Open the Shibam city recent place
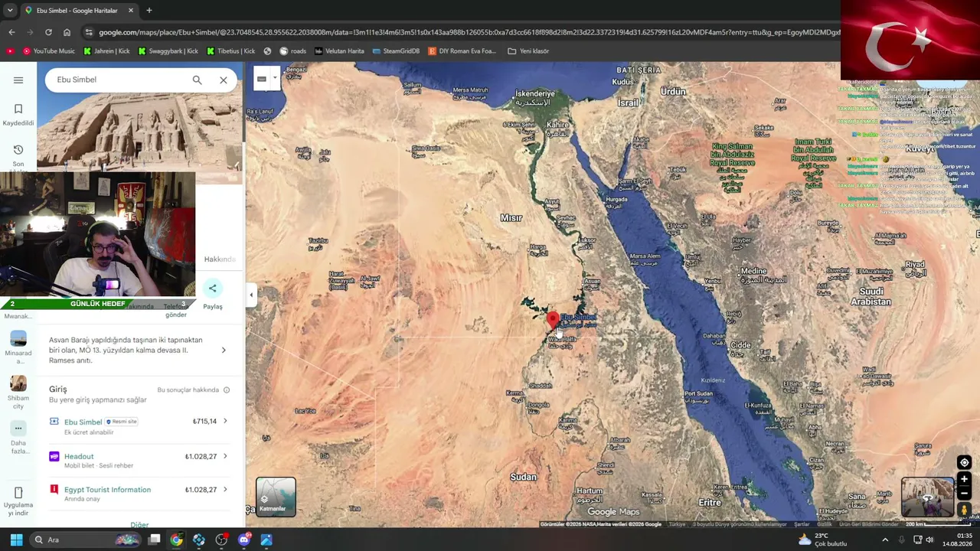The height and width of the screenshot is (551, 980). click(18, 383)
